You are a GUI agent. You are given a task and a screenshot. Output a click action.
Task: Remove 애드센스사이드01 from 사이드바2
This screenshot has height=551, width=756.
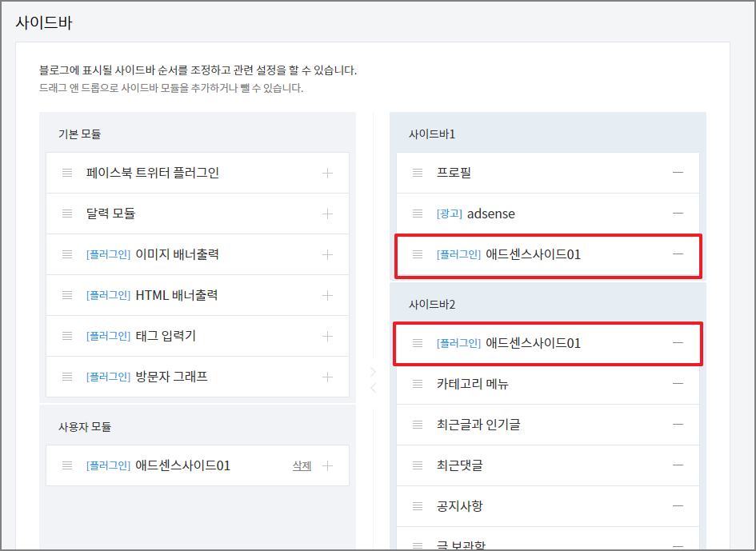(678, 343)
